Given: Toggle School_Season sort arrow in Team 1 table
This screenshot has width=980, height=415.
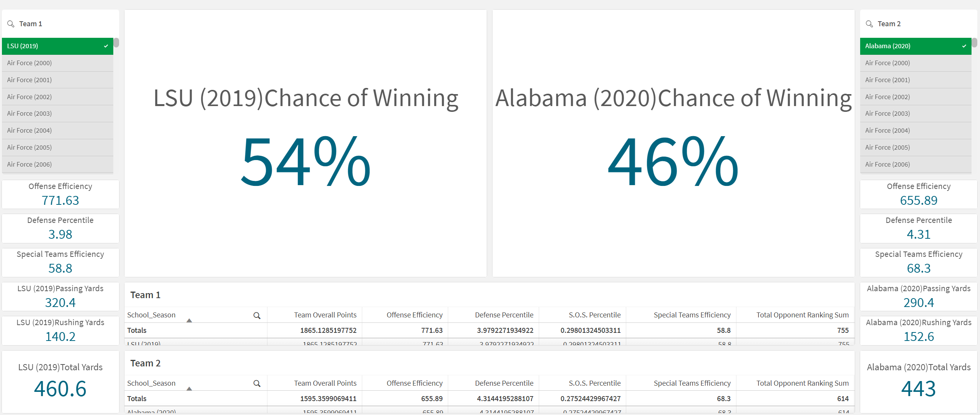Looking at the screenshot, I should click(x=189, y=321).
